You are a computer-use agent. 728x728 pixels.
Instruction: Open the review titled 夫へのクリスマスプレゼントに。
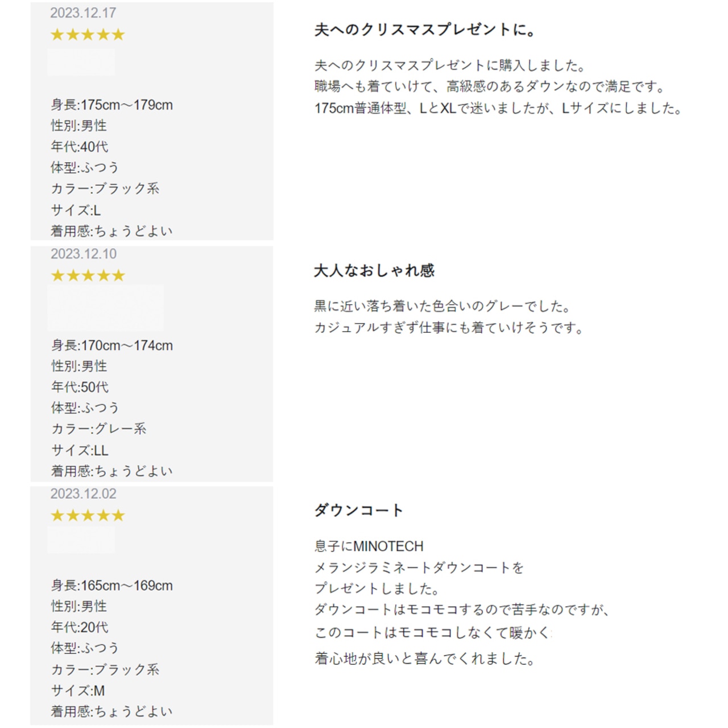click(425, 30)
